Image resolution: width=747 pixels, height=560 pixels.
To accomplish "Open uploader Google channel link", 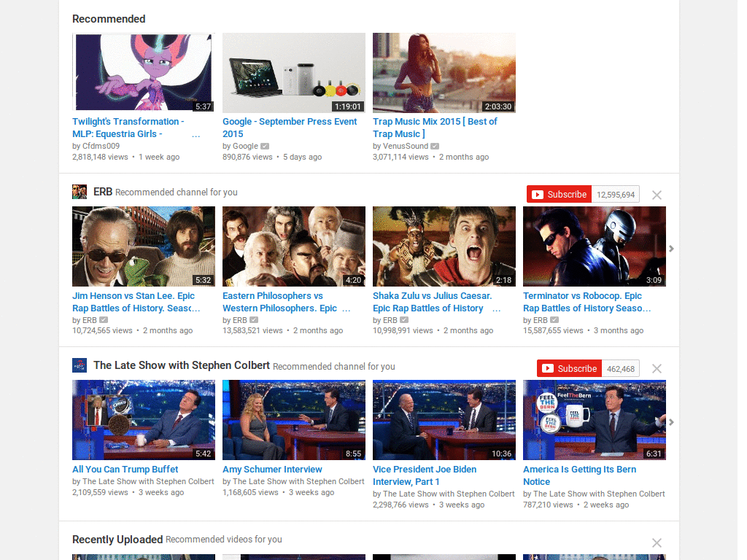I will click(x=245, y=146).
